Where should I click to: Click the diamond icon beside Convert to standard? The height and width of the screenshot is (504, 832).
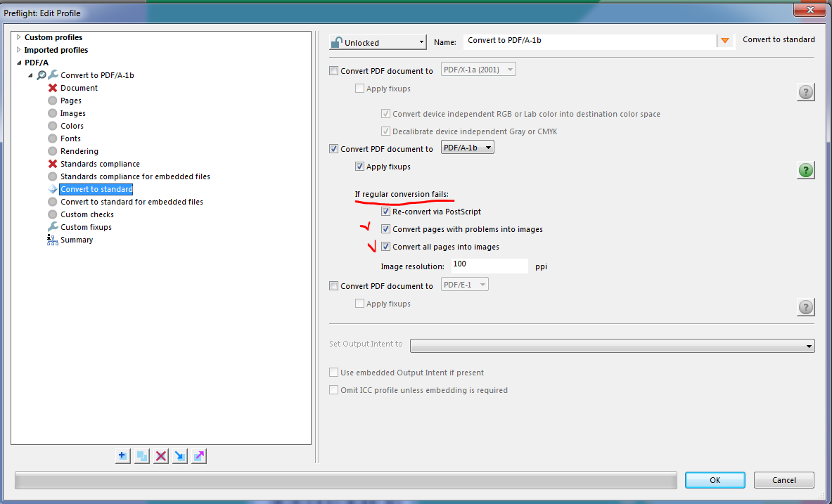tap(53, 189)
